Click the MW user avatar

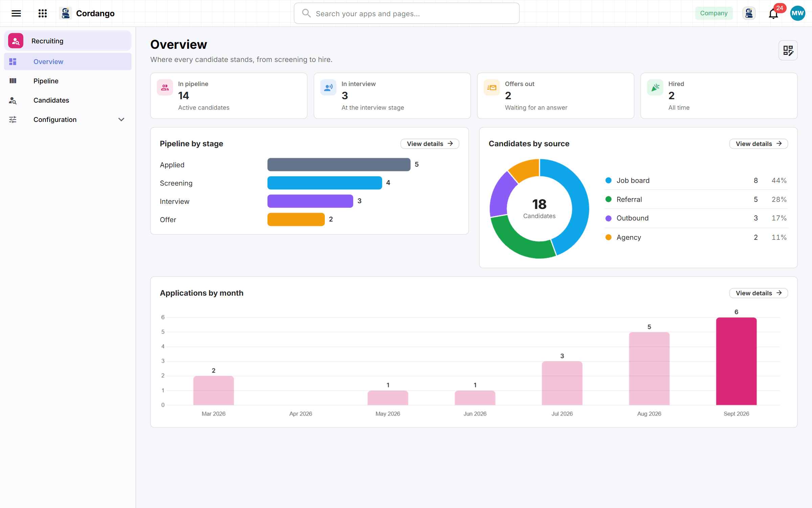(797, 13)
